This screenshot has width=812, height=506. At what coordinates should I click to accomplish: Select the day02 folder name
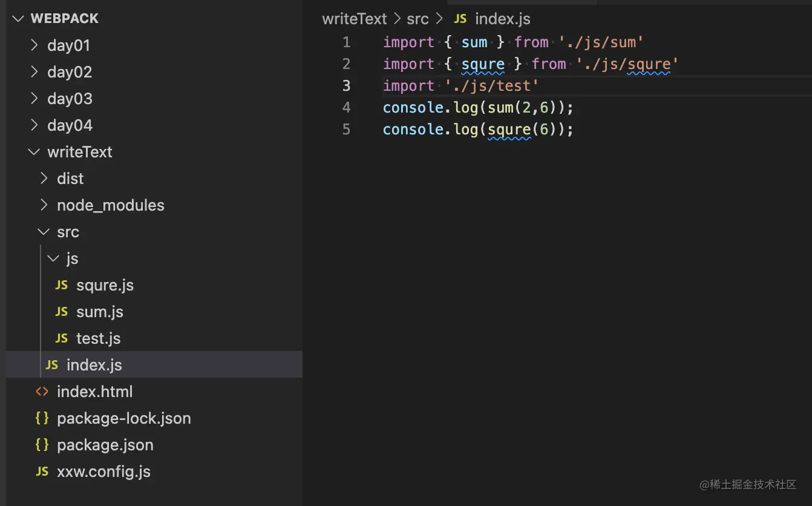point(70,72)
